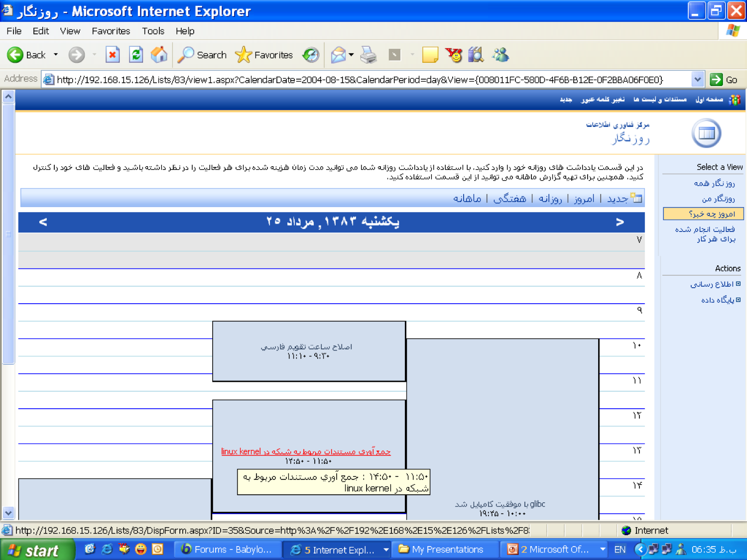Open the Favorites pane
This screenshot has width=747, height=560.
click(264, 55)
